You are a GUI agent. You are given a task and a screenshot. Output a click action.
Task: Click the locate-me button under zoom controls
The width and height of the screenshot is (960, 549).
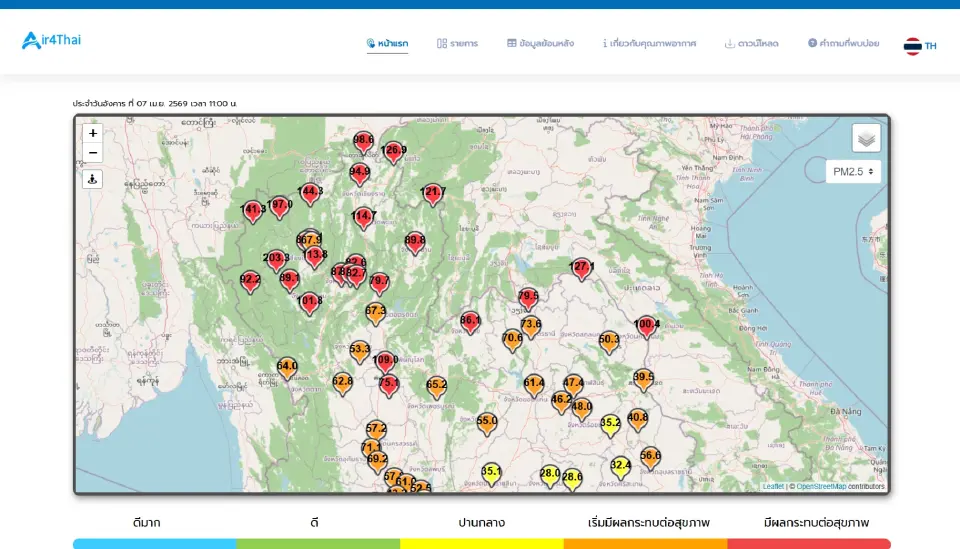click(93, 179)
